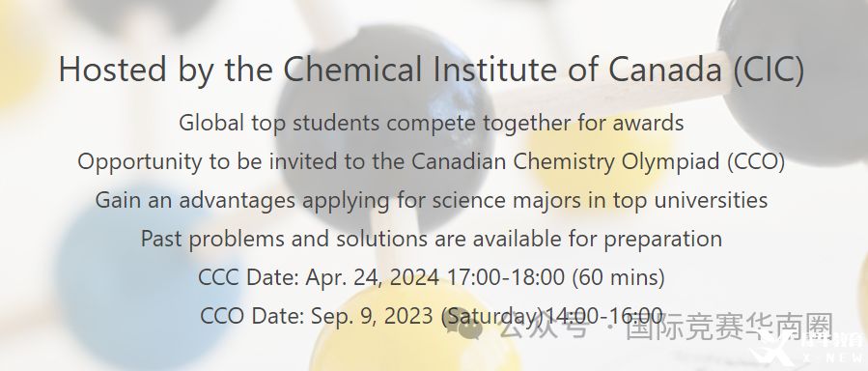The width and height of the screenshot is (868, 371).
Task: Click the WeChat logo icon in watermark
Action: pyautogui.click(x=463, y=327)
